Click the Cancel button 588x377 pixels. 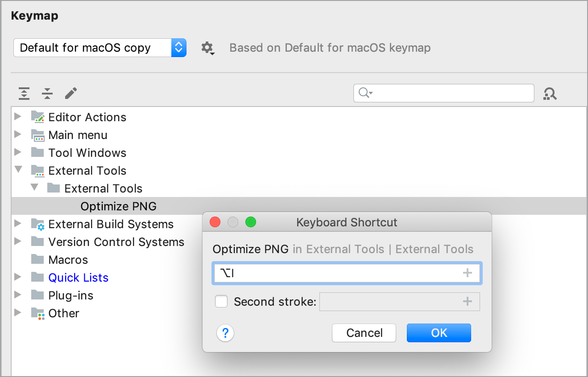point(364,333)
